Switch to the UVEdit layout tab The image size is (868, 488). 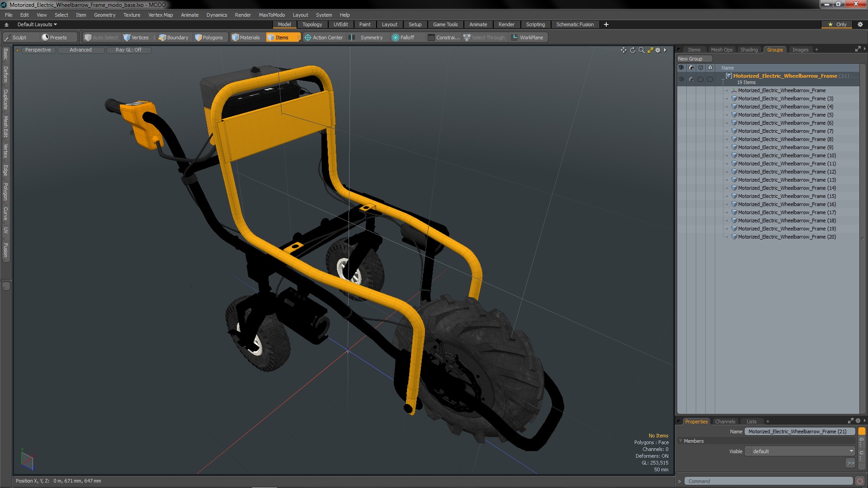[340, 24]
